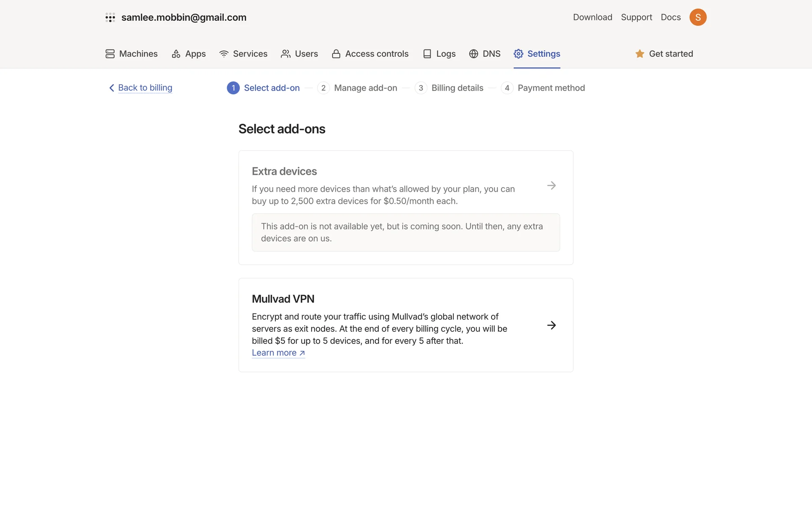Open the account avatar menu

698,17
